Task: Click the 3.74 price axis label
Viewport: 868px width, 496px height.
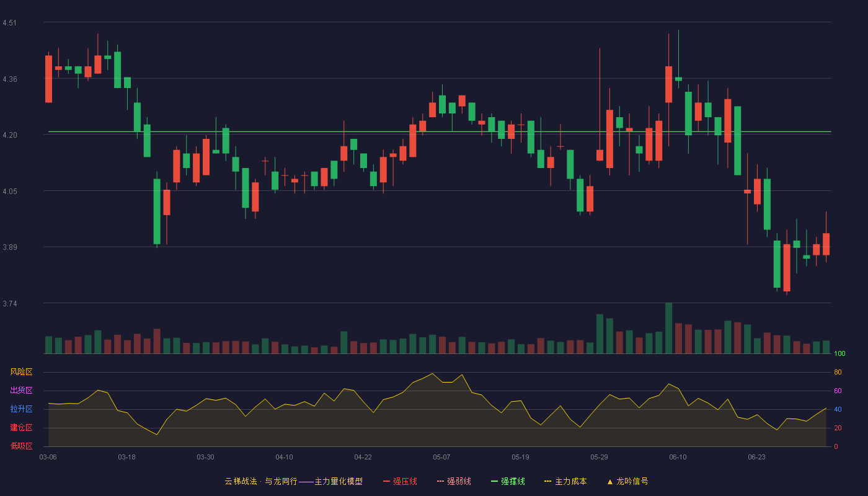Action: (9, 304)
